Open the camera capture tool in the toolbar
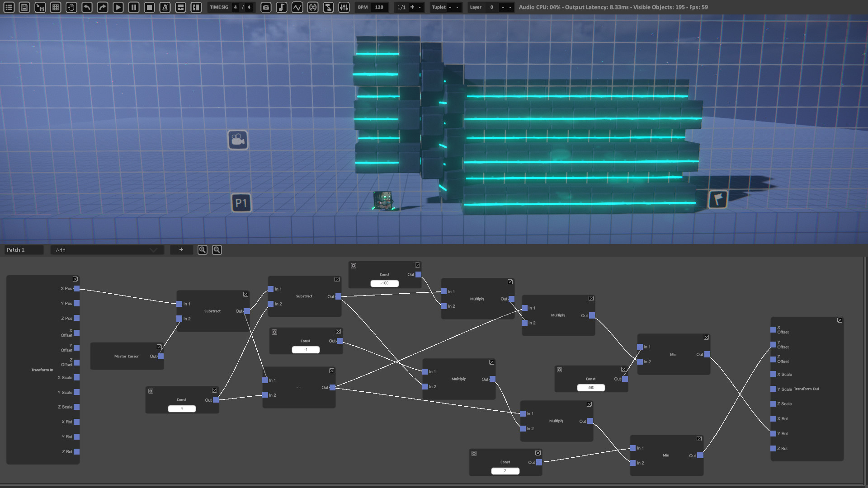This screenshot has height=488, width=868. [266, 7]
